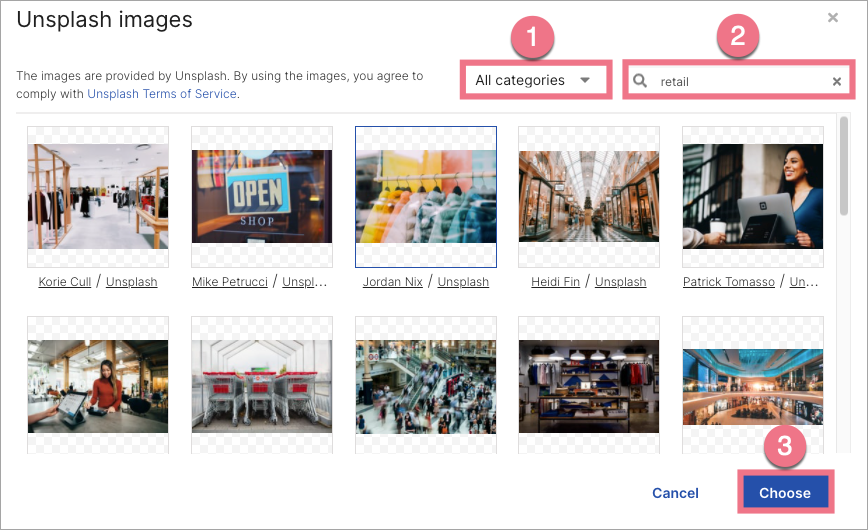This screenshot has width=868, height=530.
Task: Select the Open Shop sign image
Action: (x=261, y=196)
